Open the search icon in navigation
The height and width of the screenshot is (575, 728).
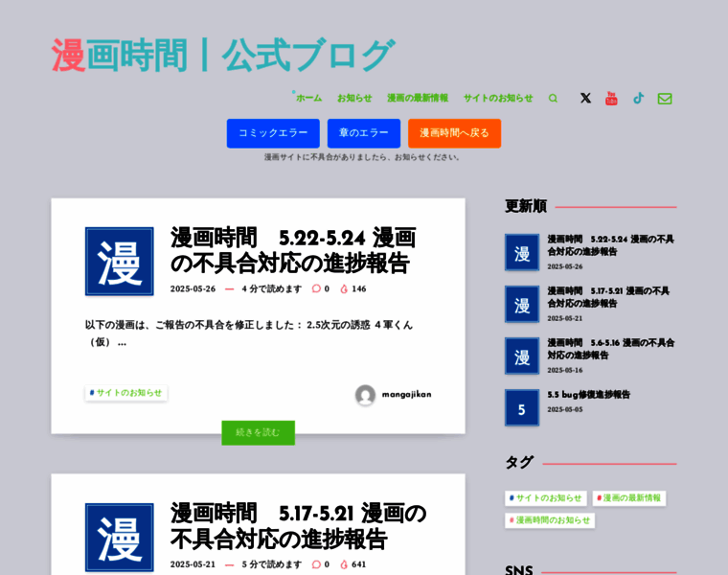[x=553, y=99]
